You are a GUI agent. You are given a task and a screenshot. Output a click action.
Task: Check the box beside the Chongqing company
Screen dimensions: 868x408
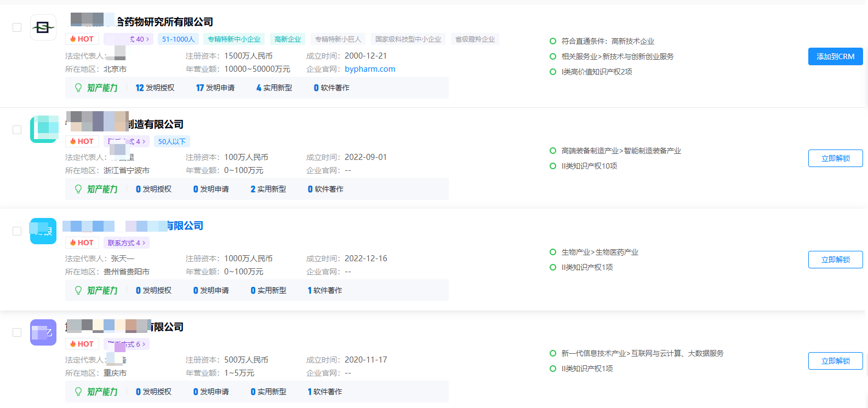coord(17,332)
